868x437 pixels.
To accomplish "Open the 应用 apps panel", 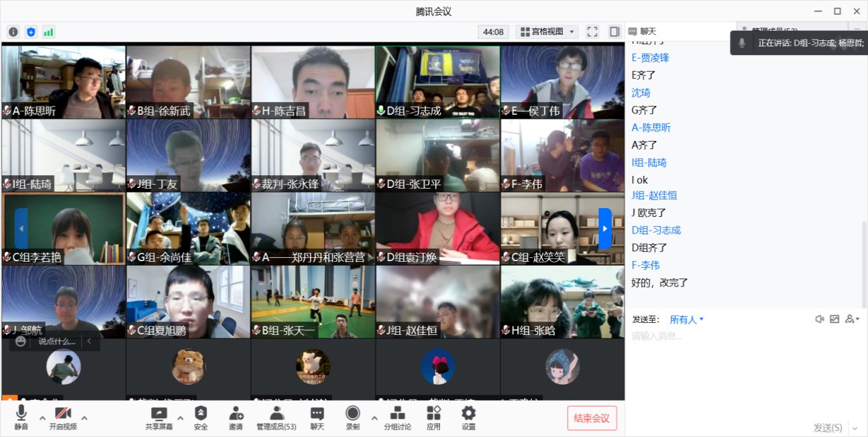I will [x=434, y=418].
